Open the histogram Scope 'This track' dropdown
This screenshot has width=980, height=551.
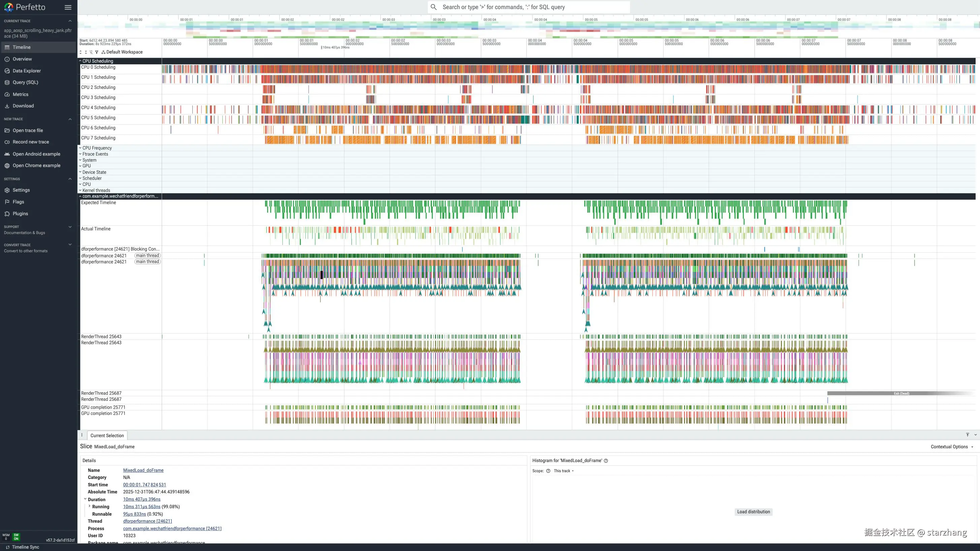click(x=563, y=471)
